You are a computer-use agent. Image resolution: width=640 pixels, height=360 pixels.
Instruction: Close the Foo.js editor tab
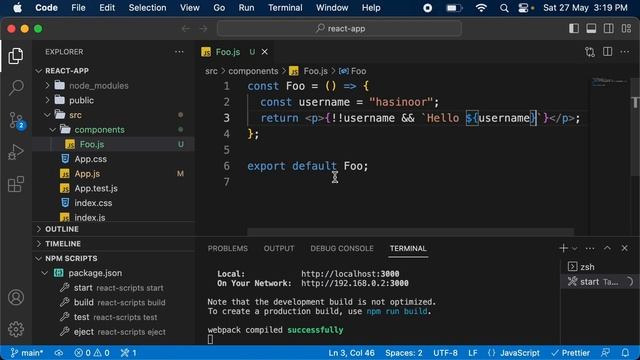[264, 52]
